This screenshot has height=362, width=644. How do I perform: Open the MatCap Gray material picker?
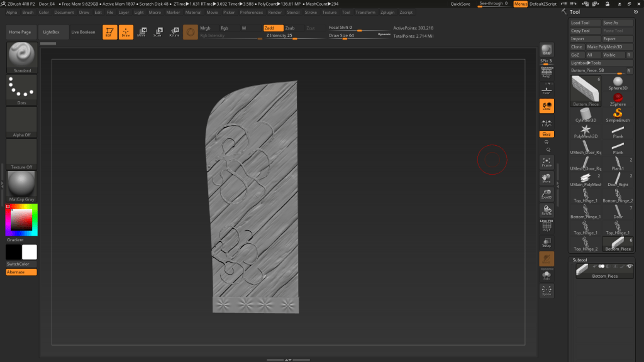pos(22,186)
